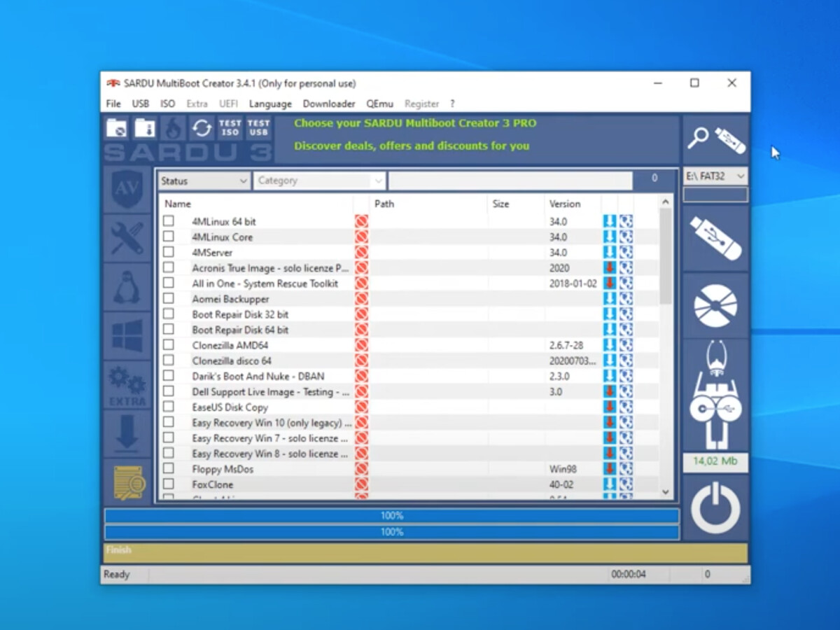Open the AV antivirus category
The width and height of the screenshot is (840, 630).
tap(127, 189)
